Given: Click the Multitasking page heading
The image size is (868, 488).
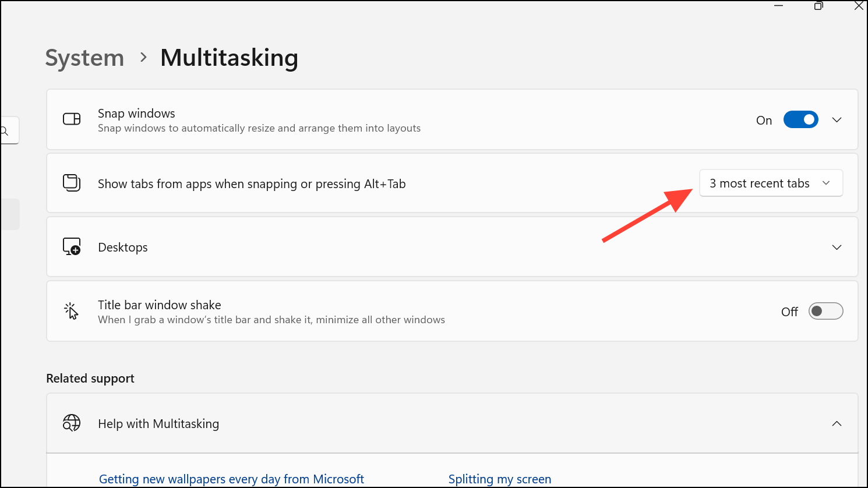Looking at the screenshot, I should coord(229,58).
